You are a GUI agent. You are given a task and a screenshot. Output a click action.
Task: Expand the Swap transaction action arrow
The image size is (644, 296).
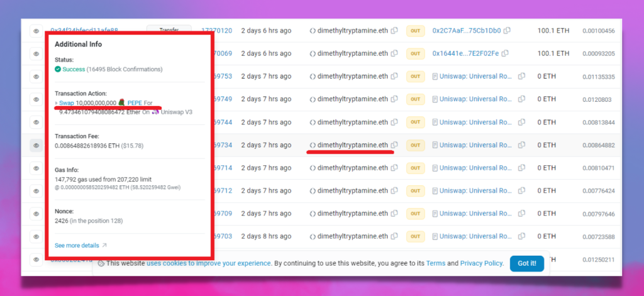56,103
